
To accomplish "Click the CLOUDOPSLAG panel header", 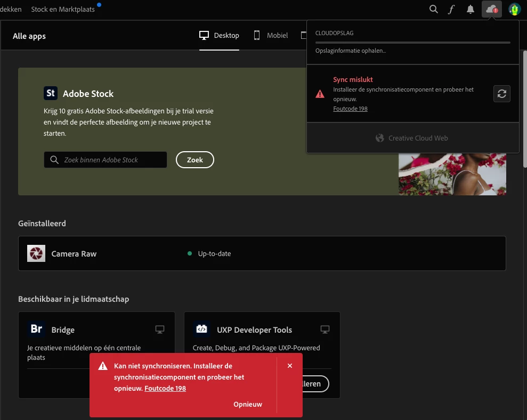I will click(x=335, y=33).
